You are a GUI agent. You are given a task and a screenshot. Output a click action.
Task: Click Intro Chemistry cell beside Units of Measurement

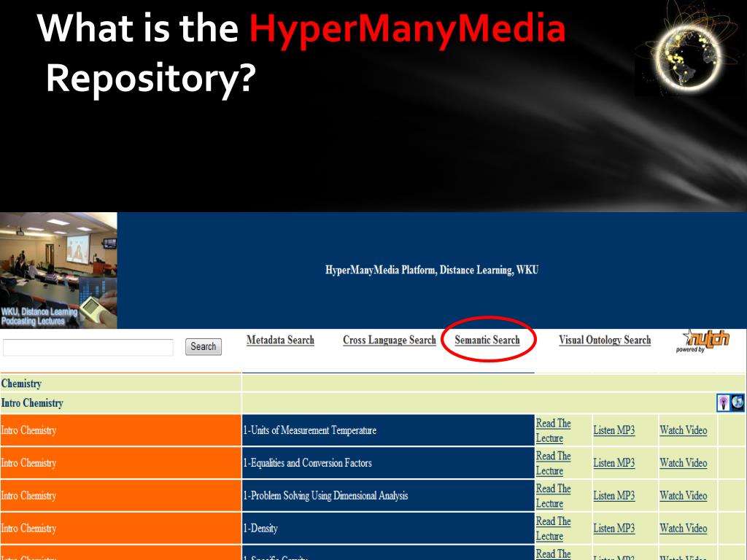pos(120,430)
